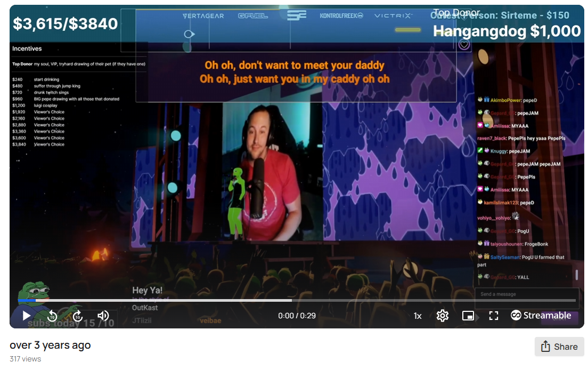Click the VICTRIX sponsor logo
Image resolution: width=588 pixels, height=370 pixels.
(393, 16)
